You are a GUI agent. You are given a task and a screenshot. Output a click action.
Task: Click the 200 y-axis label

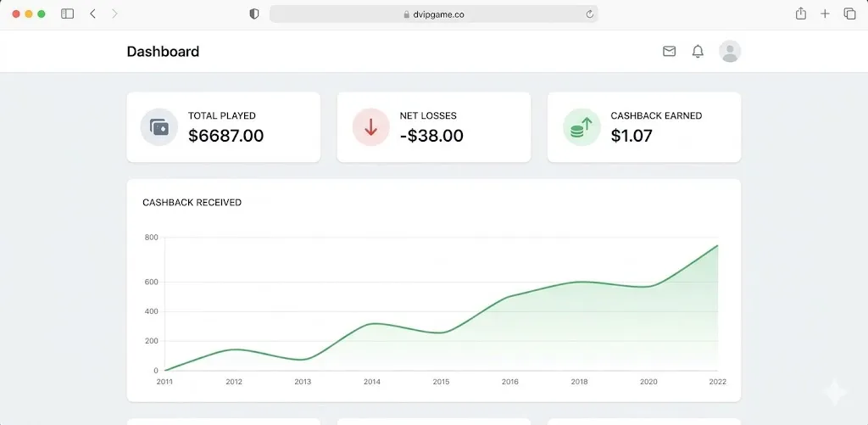152,341
